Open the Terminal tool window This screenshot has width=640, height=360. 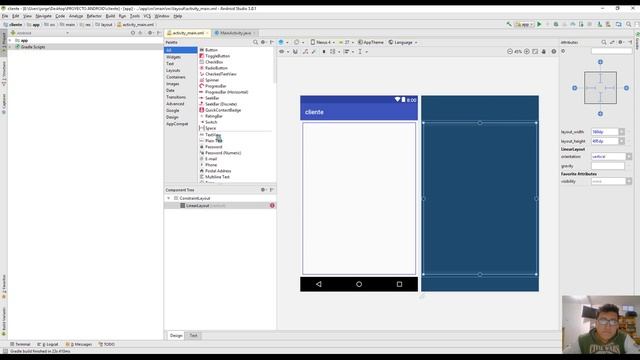point(20,344)
